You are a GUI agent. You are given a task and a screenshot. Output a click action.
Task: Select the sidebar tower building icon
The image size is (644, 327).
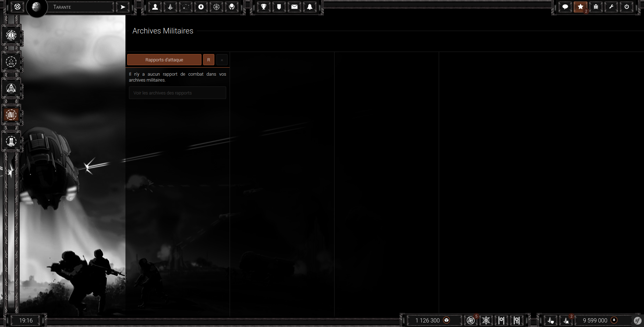pos(11,141)
